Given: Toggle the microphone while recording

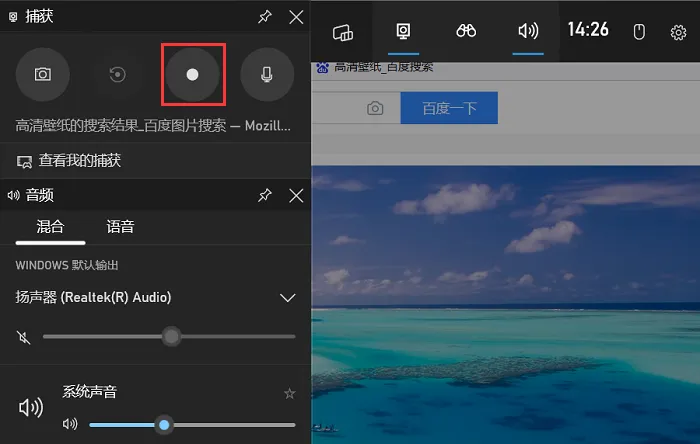Looking at the screenshot, I should 267,74.
